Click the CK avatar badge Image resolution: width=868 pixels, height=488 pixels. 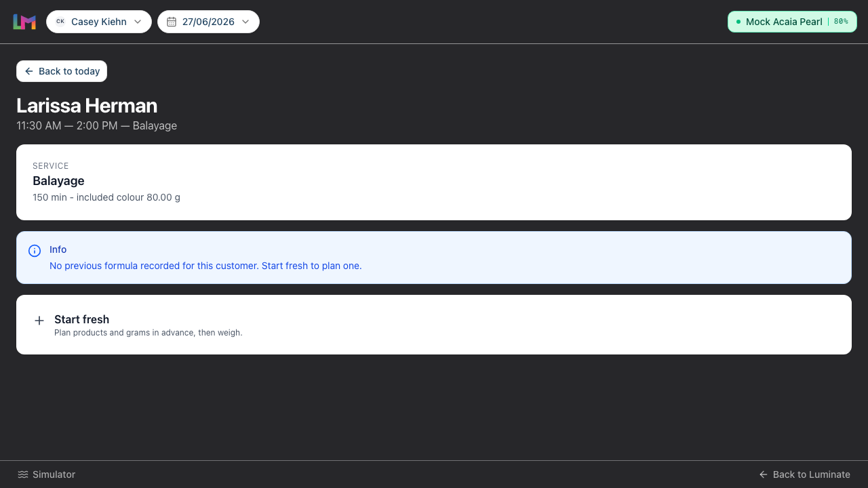click(60, 22)
